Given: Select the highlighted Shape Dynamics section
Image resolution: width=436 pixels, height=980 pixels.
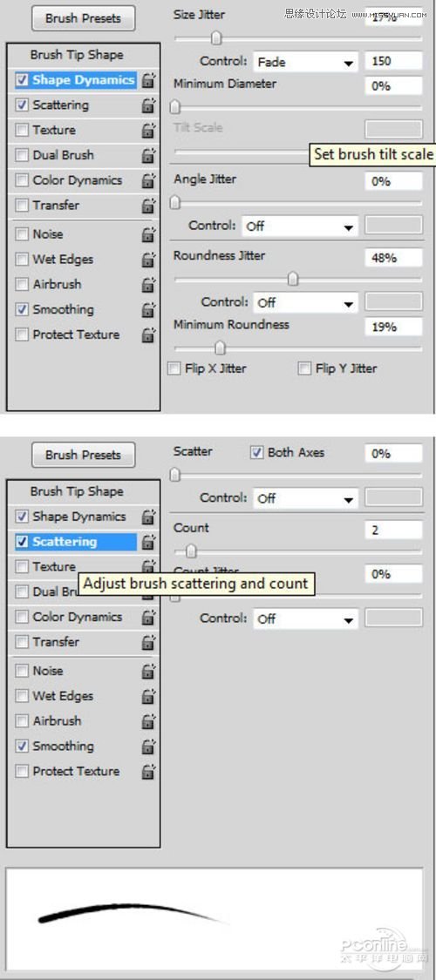Looking at the screenshot, I should pyautogui.click(x=76, y=80).
